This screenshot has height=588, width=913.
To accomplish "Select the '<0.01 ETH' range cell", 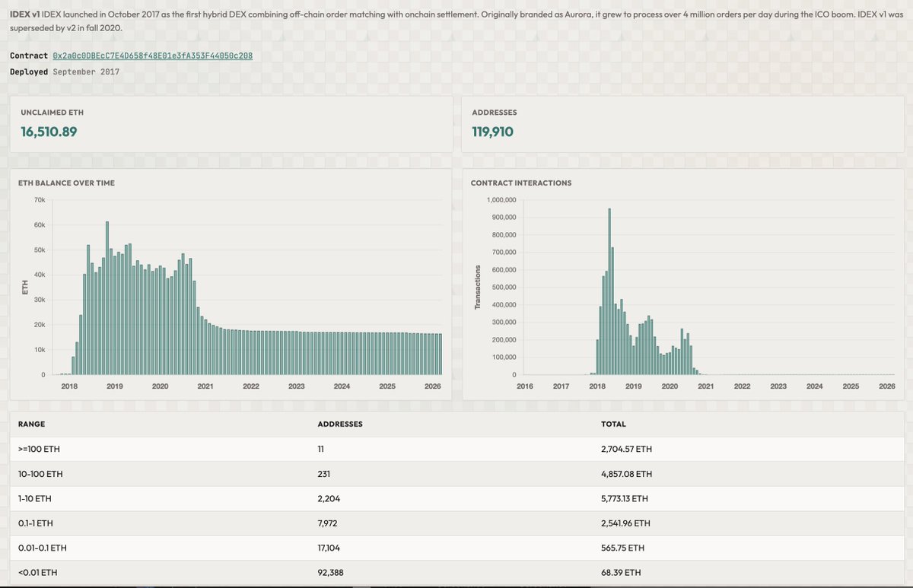I will tap(38, 572).
